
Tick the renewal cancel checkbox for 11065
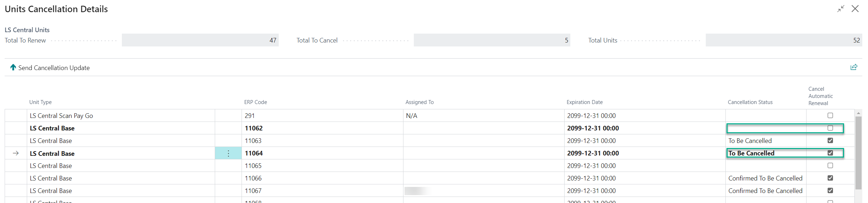(x=830, y=165)
